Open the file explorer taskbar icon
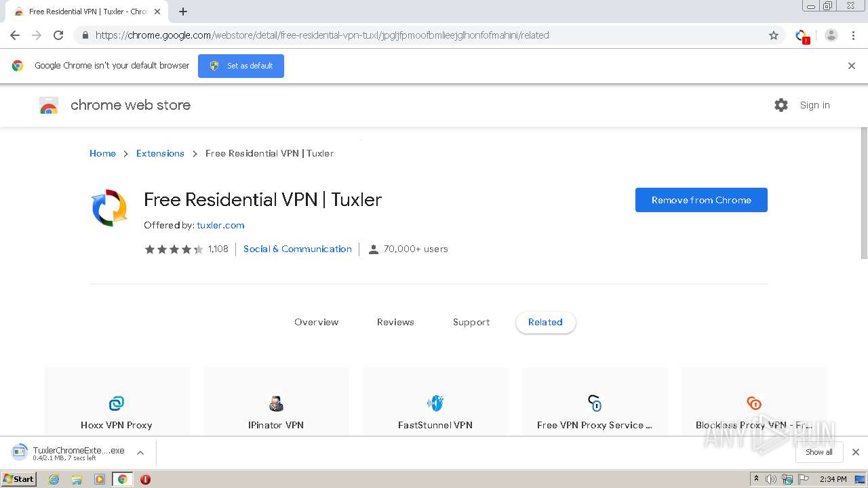 77,479
